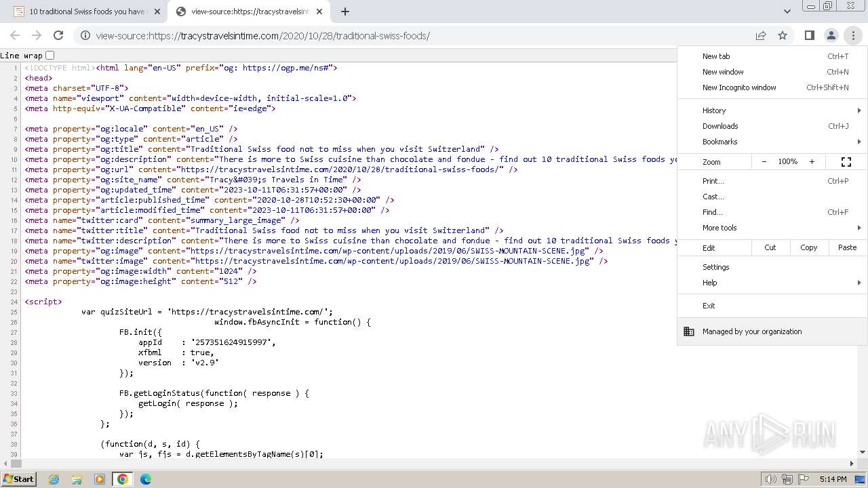This screenshot has height=488, width=868.
Task: Click the Copy button in the Edit row
Action: pos(809,247)
